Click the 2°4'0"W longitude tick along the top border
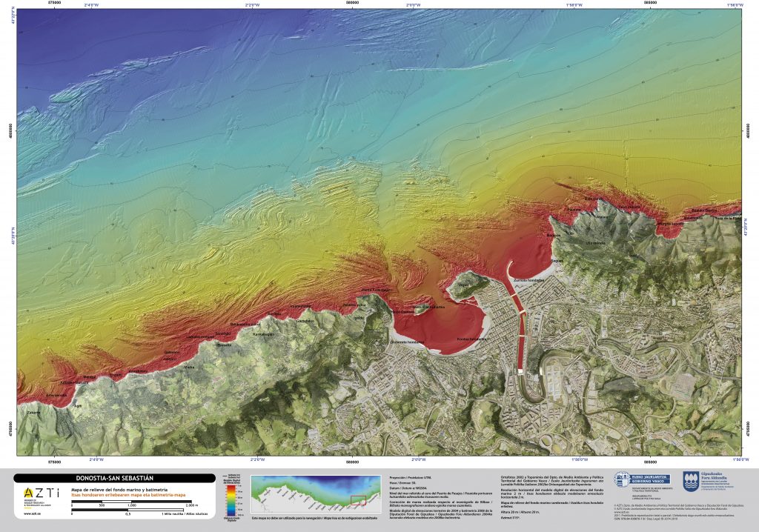 coord(90,5)
